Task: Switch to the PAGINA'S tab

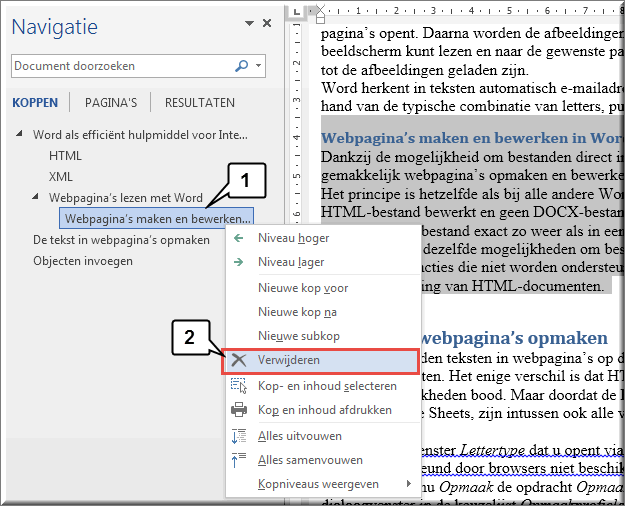Action: (x=111, y=102)
